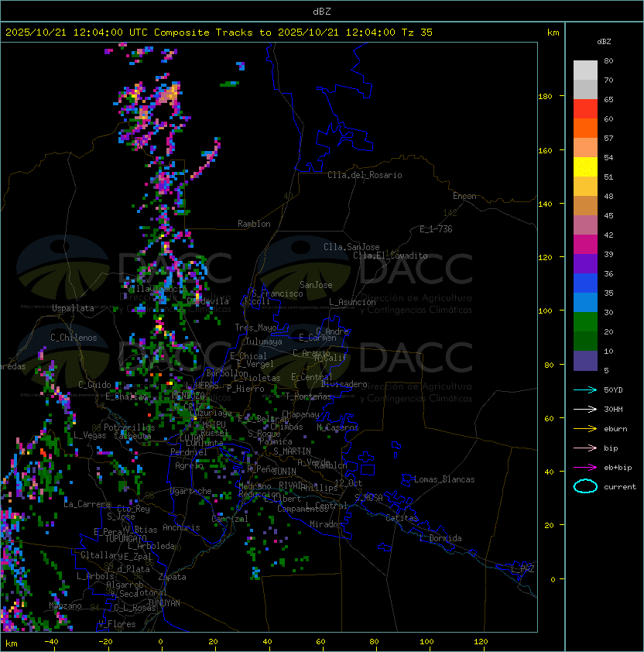Click the L_Vegas label
Image resolution: width=644 pixels, height=652 pixels.
click(90, 435)
